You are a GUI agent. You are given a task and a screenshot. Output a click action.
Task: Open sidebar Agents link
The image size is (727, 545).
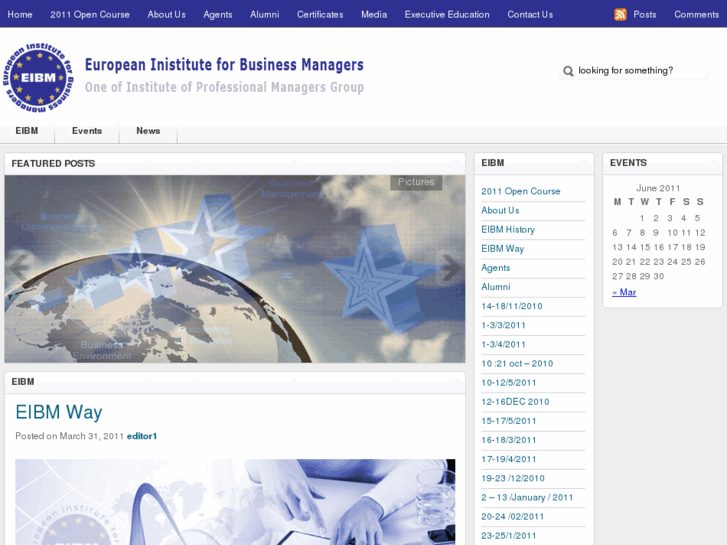tap(495, 268)
